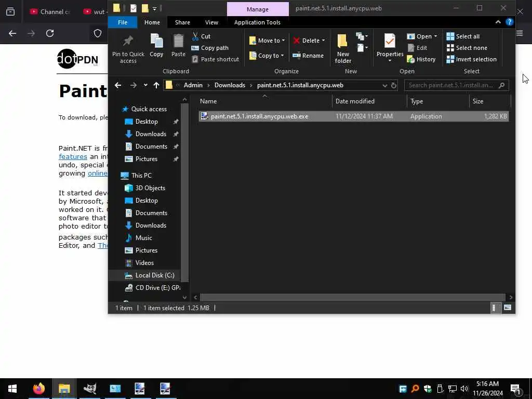This screenshot has width=532, height=399.
Task: Switch to the View tab
Action: (x=211, y=22)
